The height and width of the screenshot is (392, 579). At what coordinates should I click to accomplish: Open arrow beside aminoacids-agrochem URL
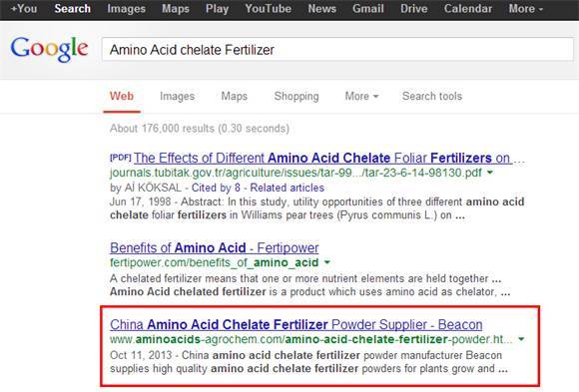521,339
